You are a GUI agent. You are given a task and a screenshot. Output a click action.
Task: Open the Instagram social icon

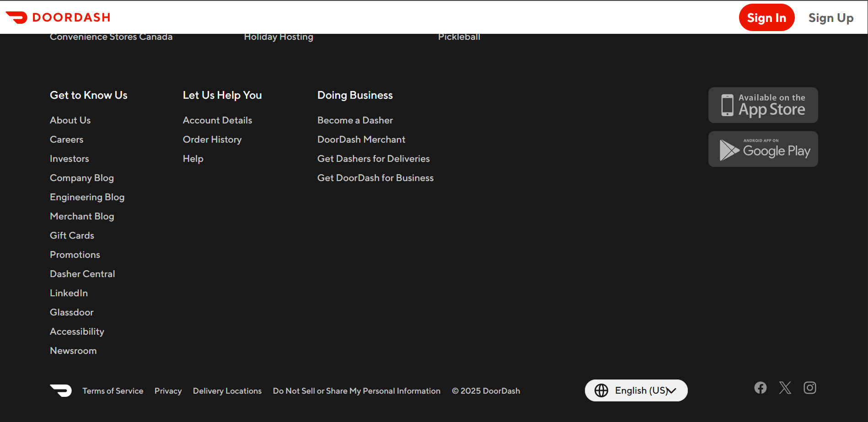[809, 388]
